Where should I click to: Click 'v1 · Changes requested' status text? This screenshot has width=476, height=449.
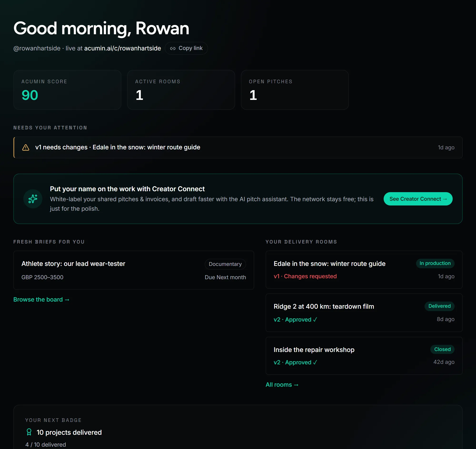(305, 276)
